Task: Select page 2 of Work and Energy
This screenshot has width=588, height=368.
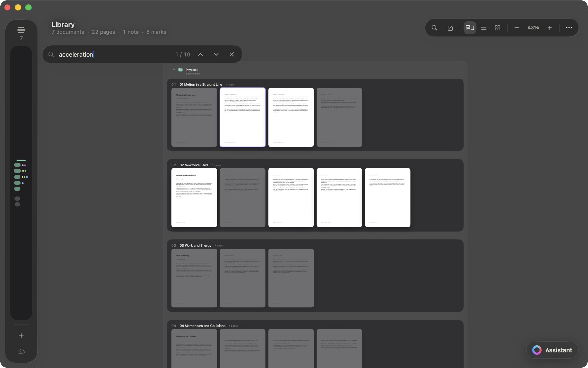Action: pyautogui.click(x=242, y=278)
